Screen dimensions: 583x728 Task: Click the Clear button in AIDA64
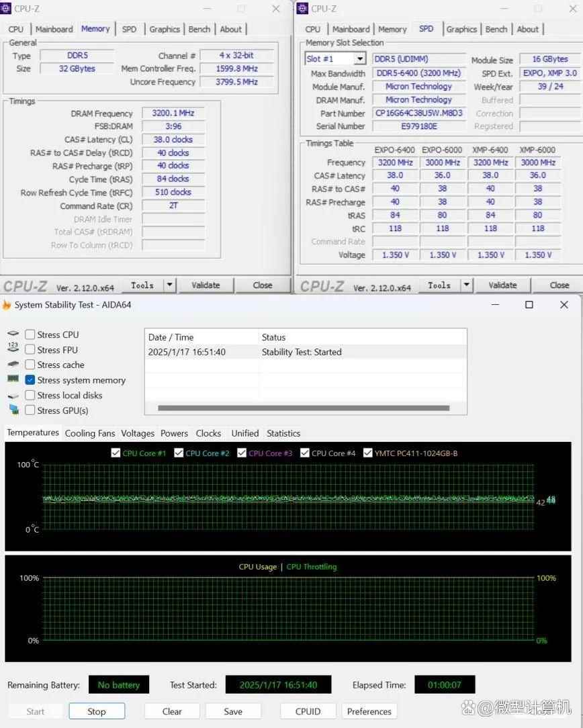click(x=172, y=711)
